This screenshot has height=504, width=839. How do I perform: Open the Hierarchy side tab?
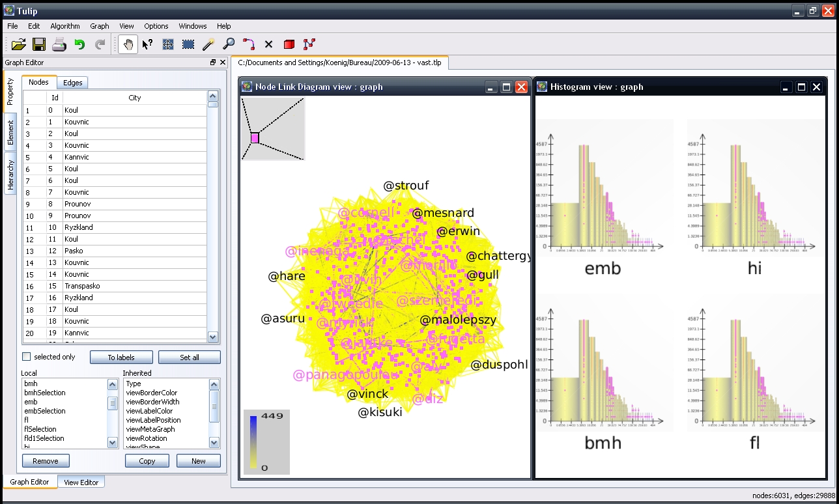tap(10, 175)
